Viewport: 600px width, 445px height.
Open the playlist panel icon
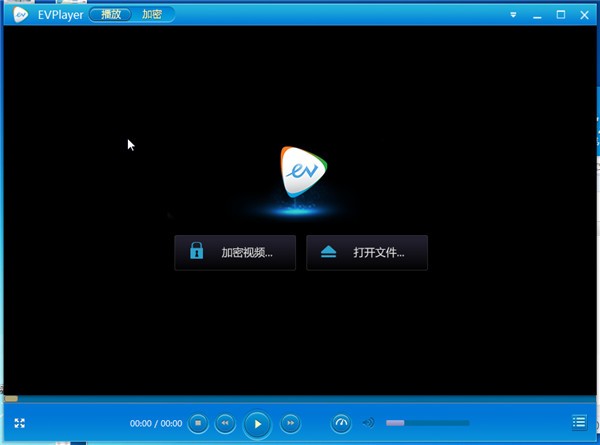(x=579, y=423)
